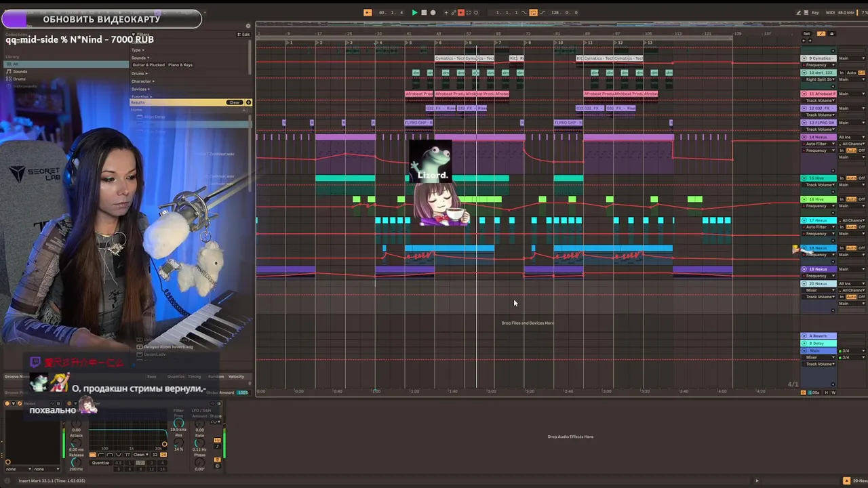
Task: Toggle Computer MIDI Keyboard icon
Action: point(806,13)
